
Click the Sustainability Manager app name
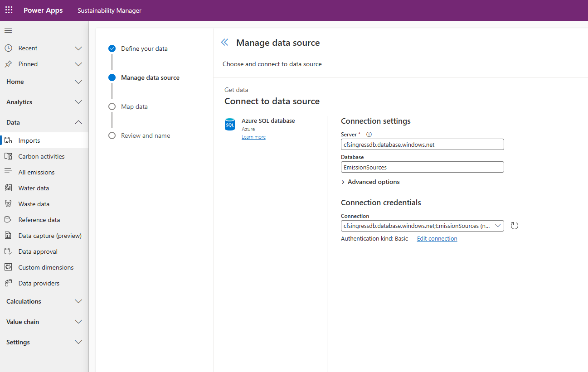(x=109, y=10)
